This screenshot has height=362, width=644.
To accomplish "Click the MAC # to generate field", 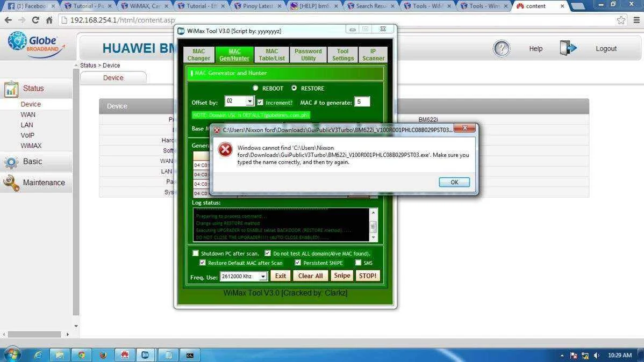I will point(362,102).
